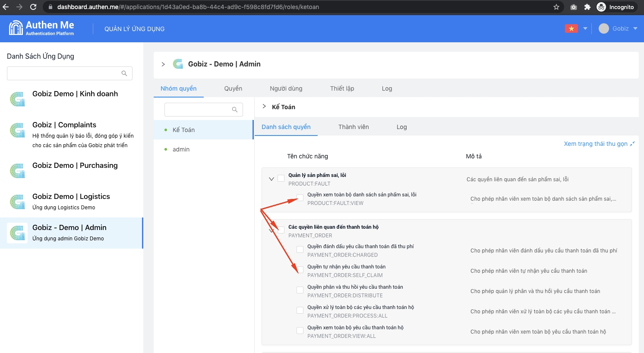Check the PRODUCT:FAULT:VIEW permission checkbox
The width and height of the screenshot is (644, 353).
click(x=300, y=198)
